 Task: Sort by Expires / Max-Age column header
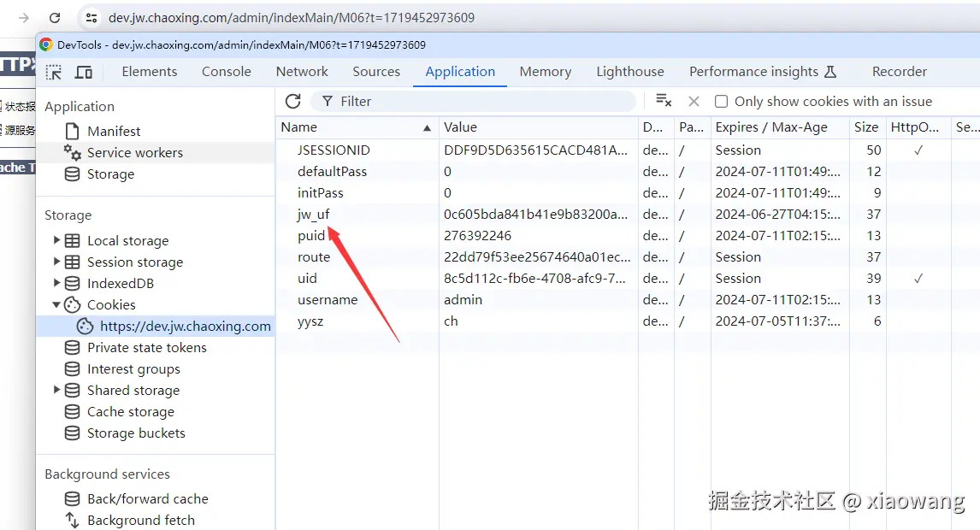click(x=779, y=127)
